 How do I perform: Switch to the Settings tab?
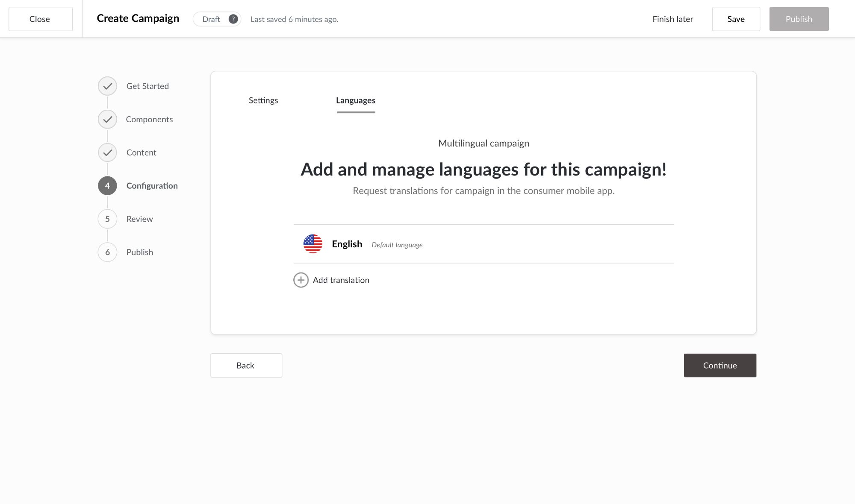[x=263, y=100]
